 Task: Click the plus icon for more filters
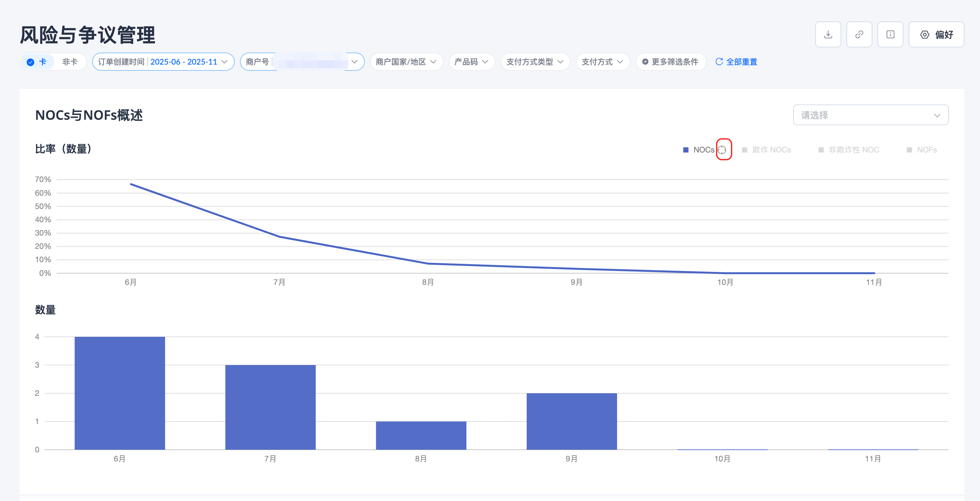pos(645,62)
